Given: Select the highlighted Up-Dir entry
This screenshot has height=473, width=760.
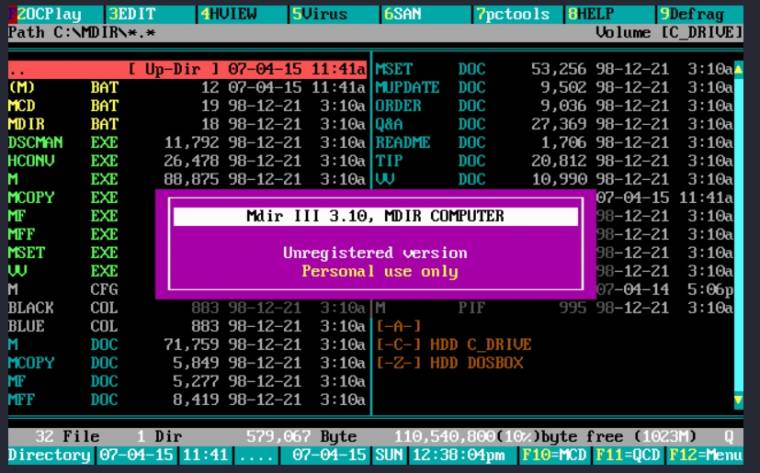Looking at the screenshot, I should click(x=187, y=69).
